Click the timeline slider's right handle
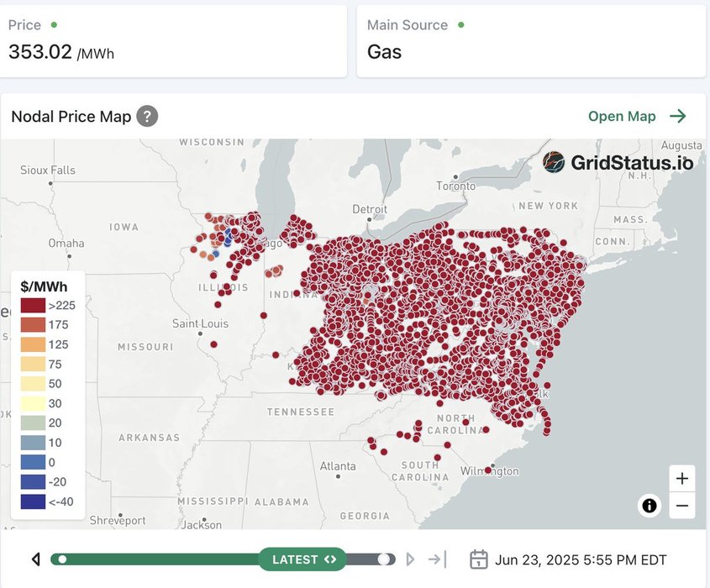The width and height of the screenshot is (710, 588). pos(384,559)
